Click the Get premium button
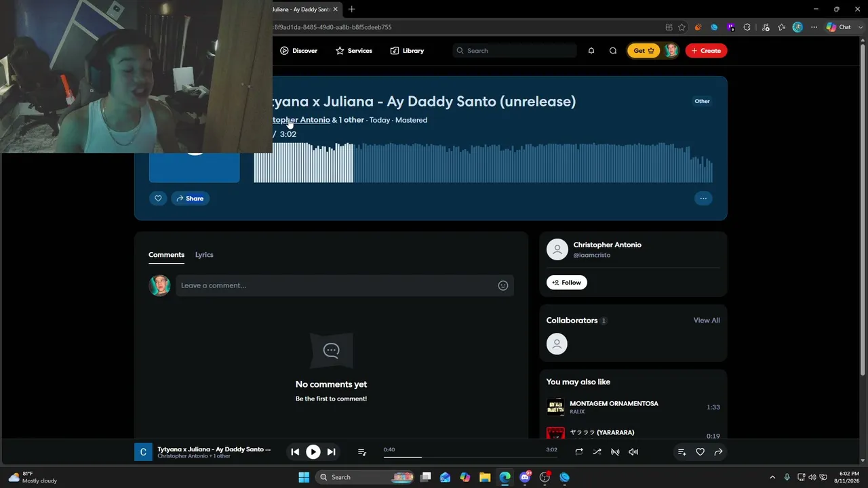Image resolution: width=868 pixels, height=488 pixels. [644, 51]
